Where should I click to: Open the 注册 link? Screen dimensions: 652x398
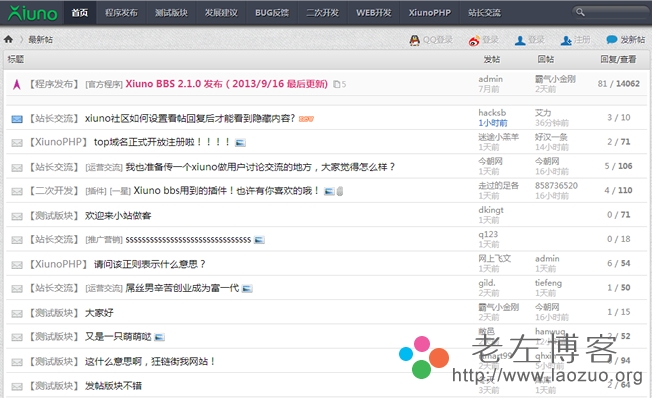tap(582, 40)
